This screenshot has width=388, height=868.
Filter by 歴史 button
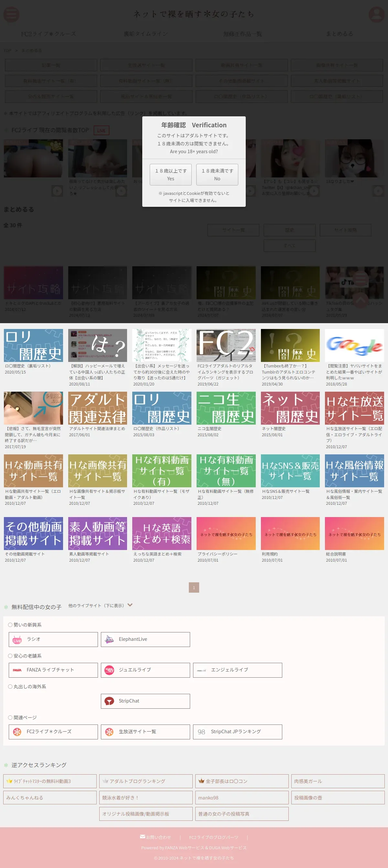[x=290, y=230]
